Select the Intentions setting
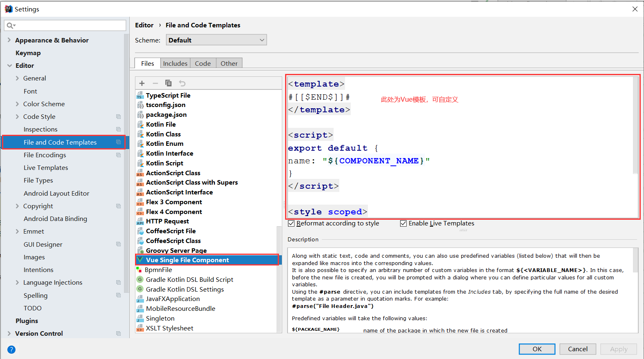 38,270
